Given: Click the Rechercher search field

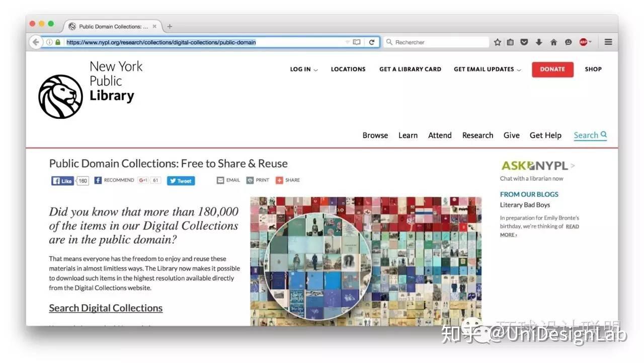Looking at the screenshot, I should coord(436,42).
